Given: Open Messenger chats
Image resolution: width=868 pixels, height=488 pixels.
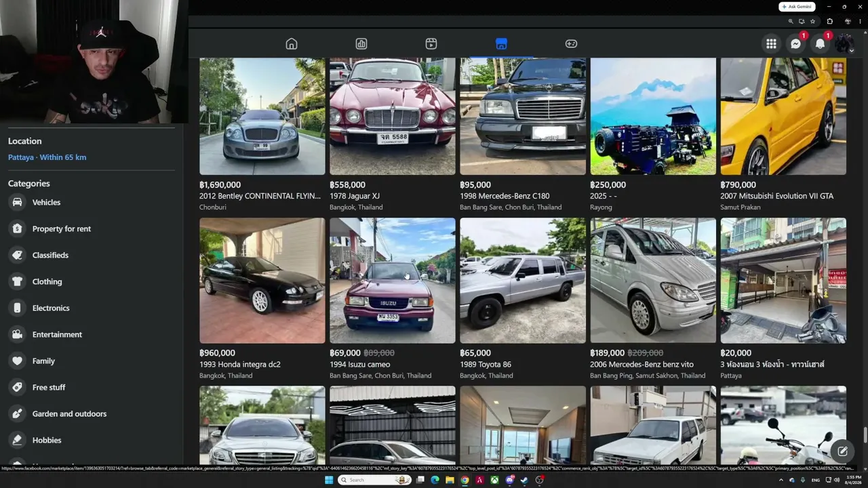Looking at the screenshot, I should click(795, 44).
